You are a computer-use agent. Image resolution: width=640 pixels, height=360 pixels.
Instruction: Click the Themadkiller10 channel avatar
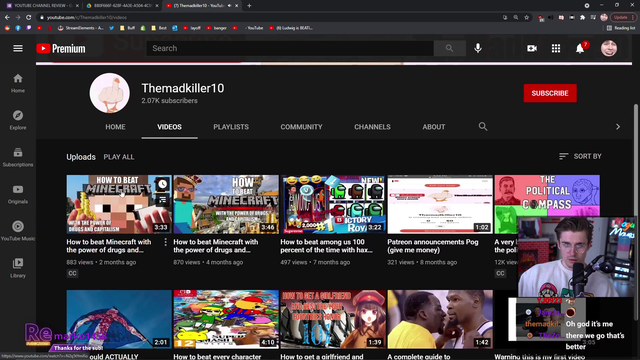click(x=109, y=93)
